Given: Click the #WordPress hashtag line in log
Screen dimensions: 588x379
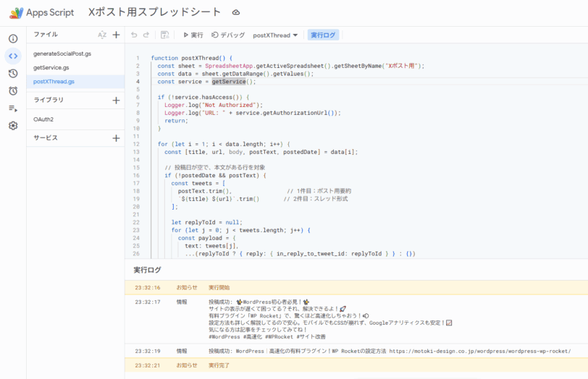Looking at the screenshot, I should [x=267, y=336].
